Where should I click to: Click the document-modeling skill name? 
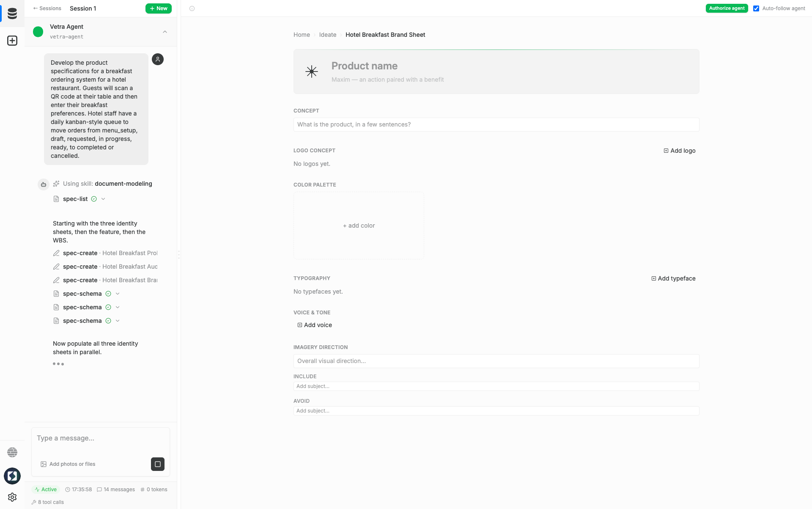click(123, 184)
